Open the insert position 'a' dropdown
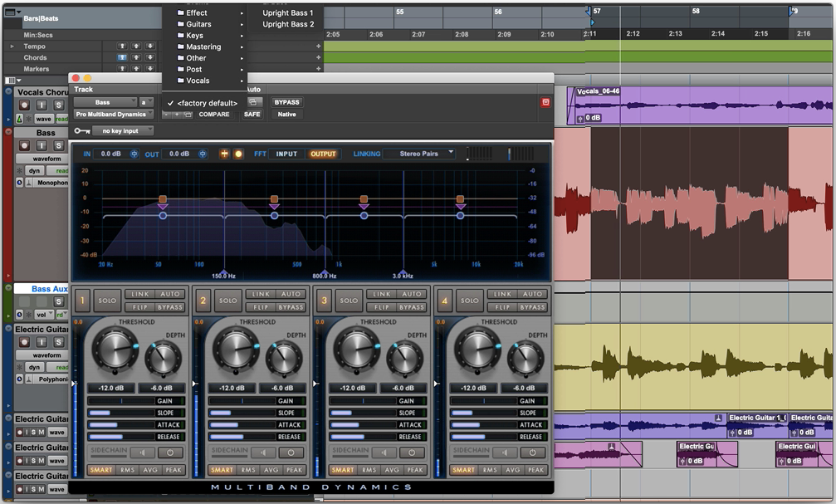 pyautogui.click(x=146, y=102)
